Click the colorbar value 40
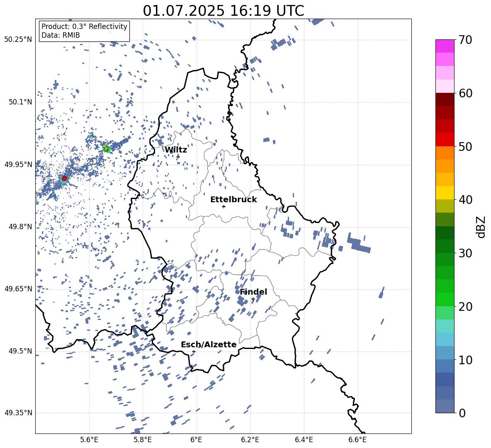Image resolution: width=491 pixels, height=448 pixels. [x=465, y=200]
